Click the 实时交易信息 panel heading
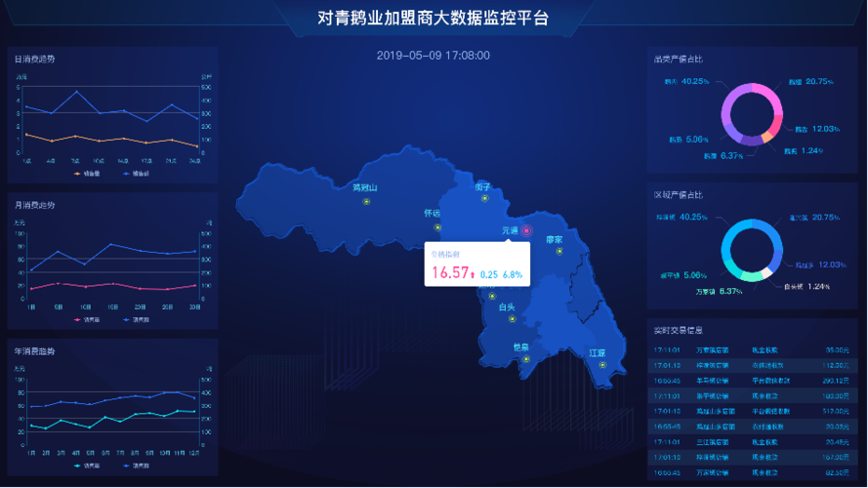The image size is (868, 488). (679, 330)
